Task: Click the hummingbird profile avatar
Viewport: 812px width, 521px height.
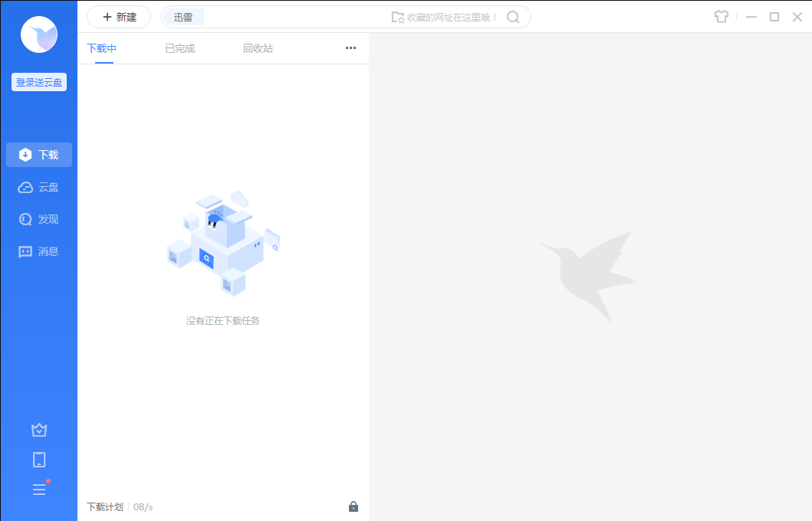Action: coord(39,34)
